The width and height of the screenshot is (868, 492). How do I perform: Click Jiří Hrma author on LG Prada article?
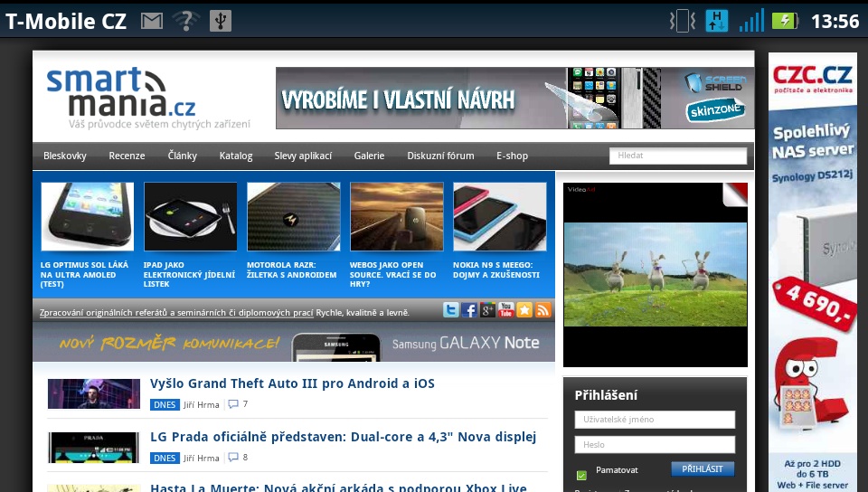pyautogui.click(x=201, y=458)
